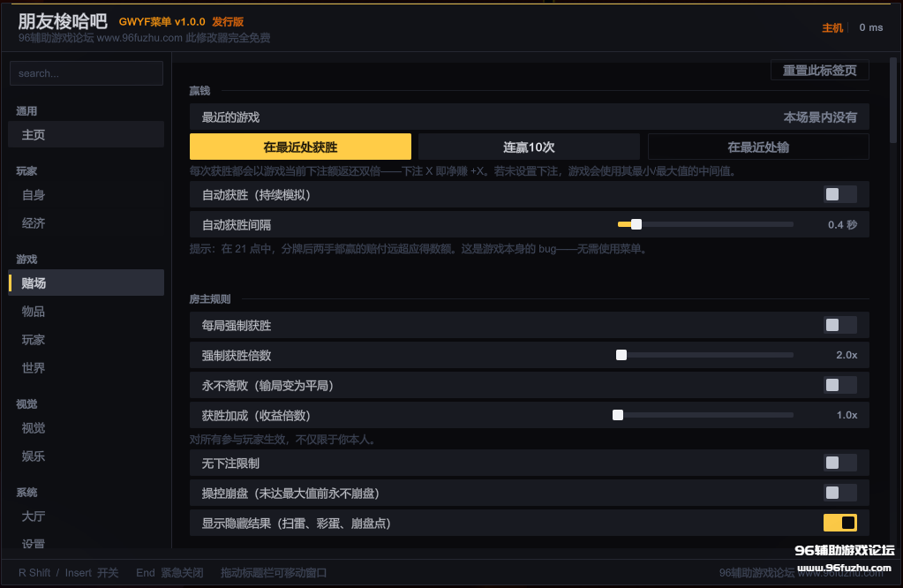
Task: Open the 大厅 sidebar tab
Action: tap(87, 516)
